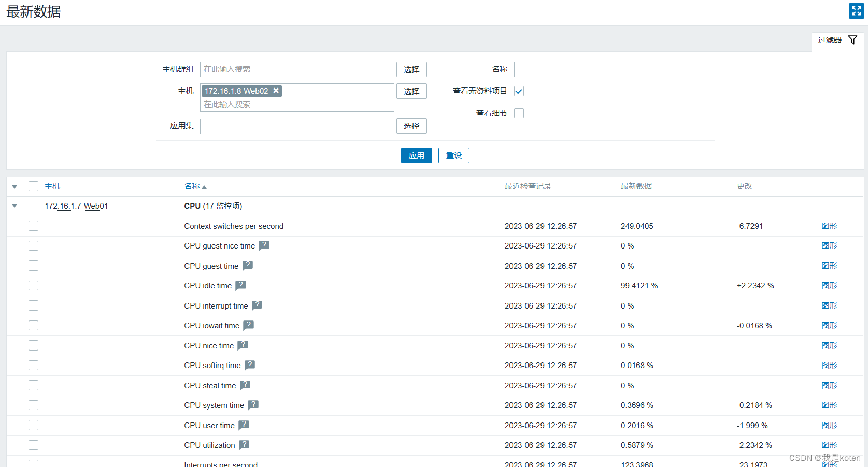
Task: Open 图形 for CPU softirq time
Action: point(829,365)
